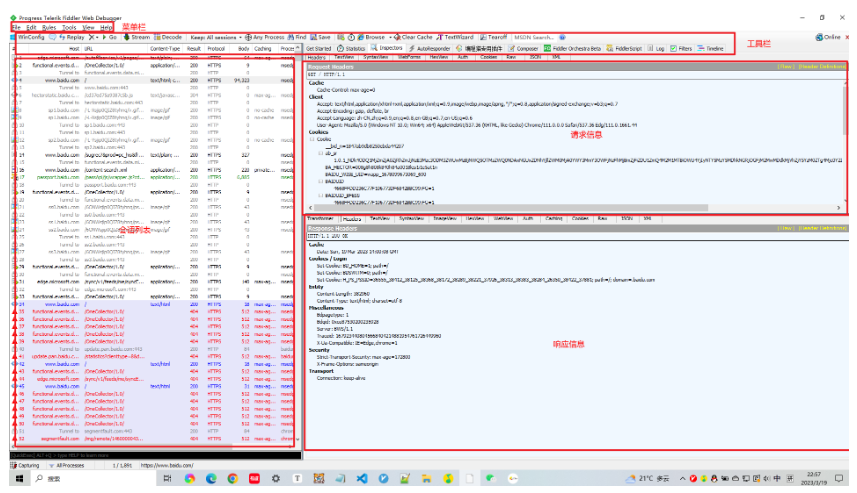The width and height of the screenshot is (857, 493).
Task: Switch to the Log tab
Action: 656,49
